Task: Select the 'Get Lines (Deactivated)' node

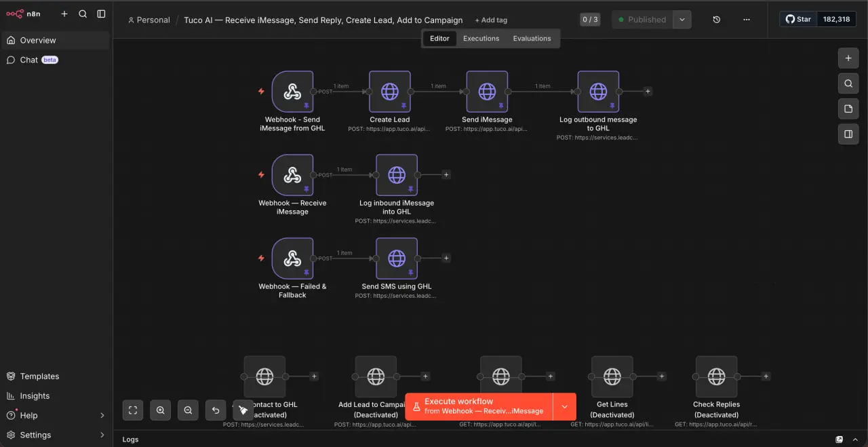Action: click(x=612, y=376)
